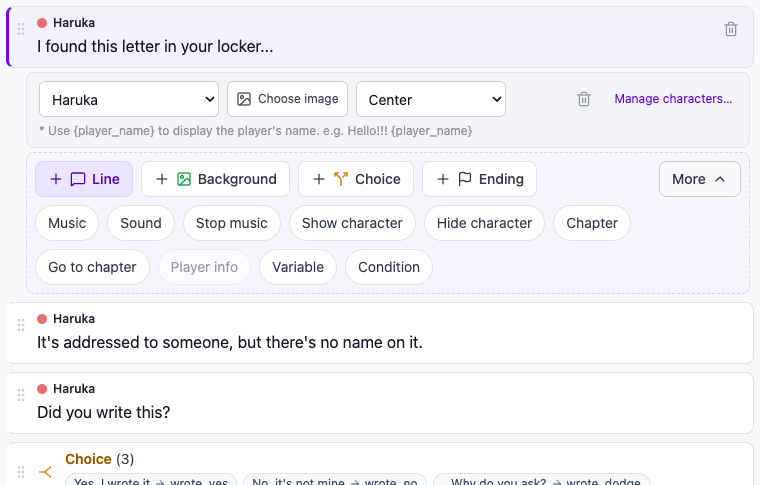760x485 pixels.
Task: Open the Center position dropdown
Action: coord(431,99)
